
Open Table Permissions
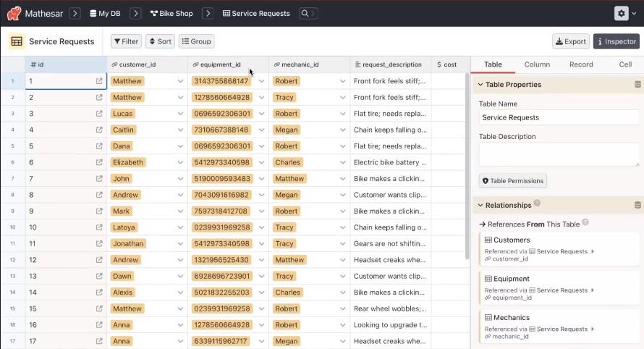click(512, 181)
